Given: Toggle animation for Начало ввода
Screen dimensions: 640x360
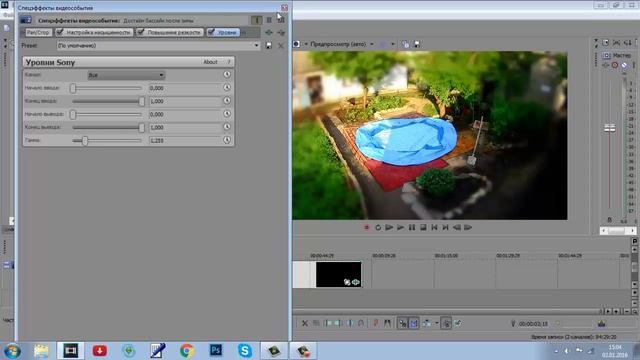Looking at the screenshot, I should click(227, 87).
